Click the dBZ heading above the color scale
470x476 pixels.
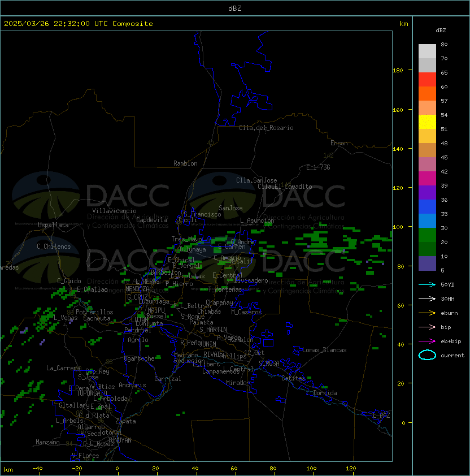tap(441, 31)
